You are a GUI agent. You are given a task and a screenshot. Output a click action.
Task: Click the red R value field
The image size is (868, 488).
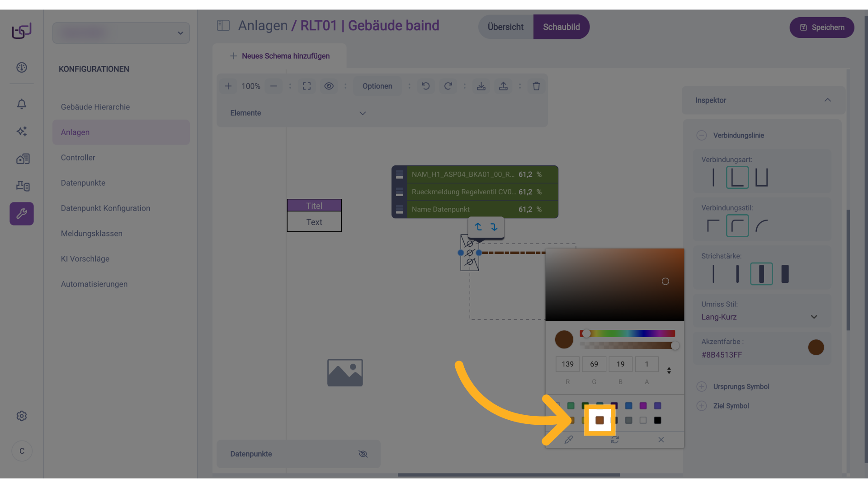(x=567, y=364)
